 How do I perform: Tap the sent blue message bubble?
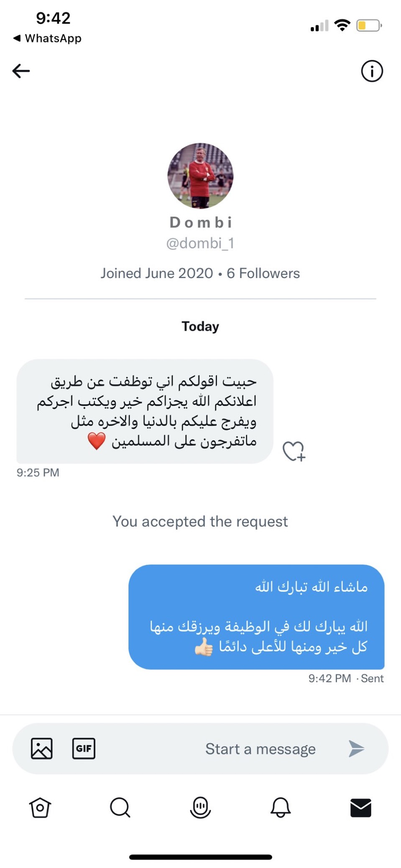256,617
